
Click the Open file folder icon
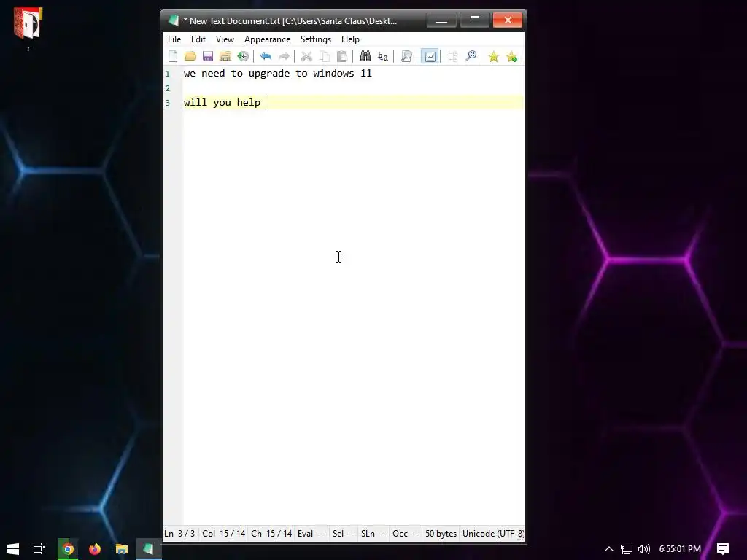190,56
